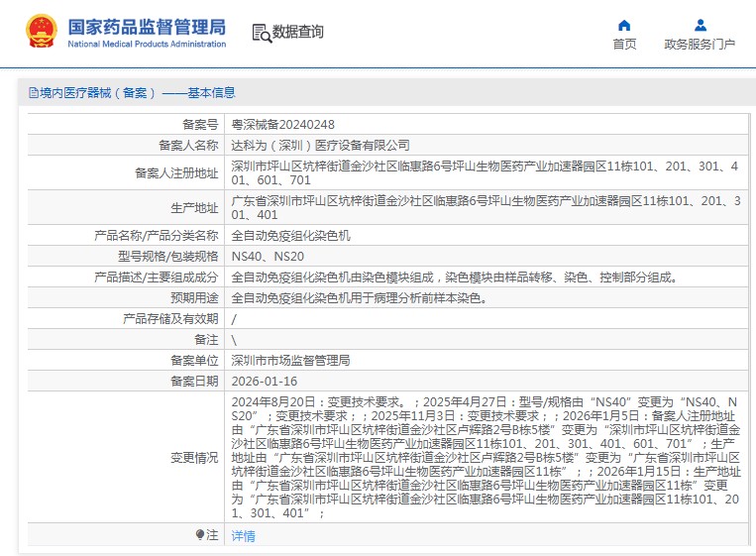Click the 生产地址 row label
The image size is (756, 556).
tap(194, 207)
